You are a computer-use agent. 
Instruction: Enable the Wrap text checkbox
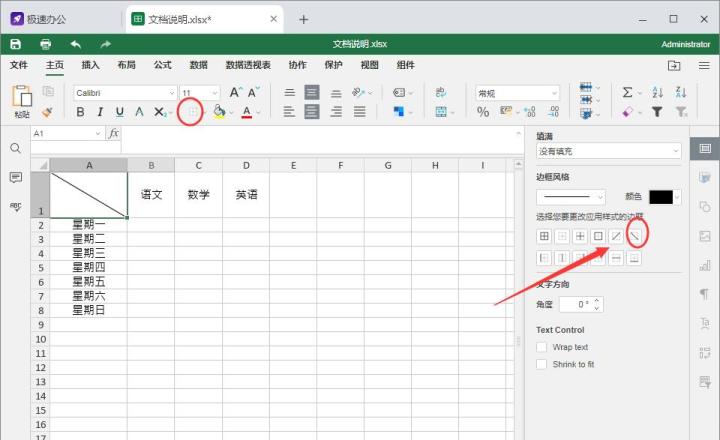pos(542,347)
